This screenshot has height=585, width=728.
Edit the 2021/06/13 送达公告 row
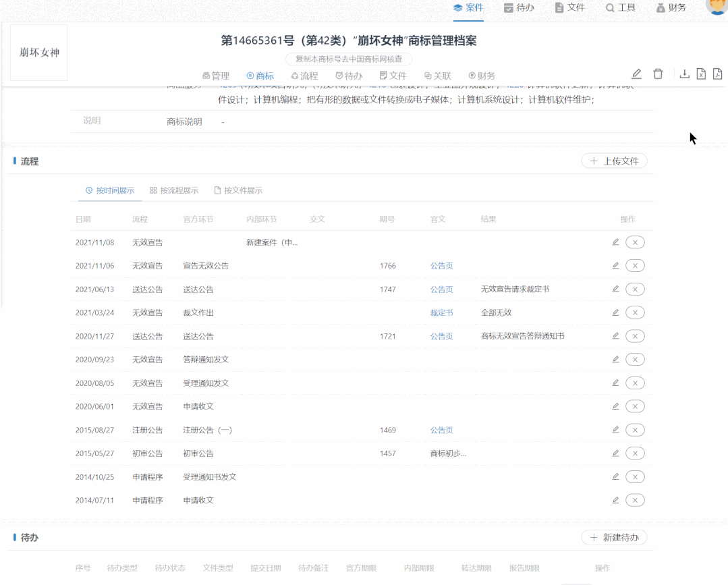(615, 289)
